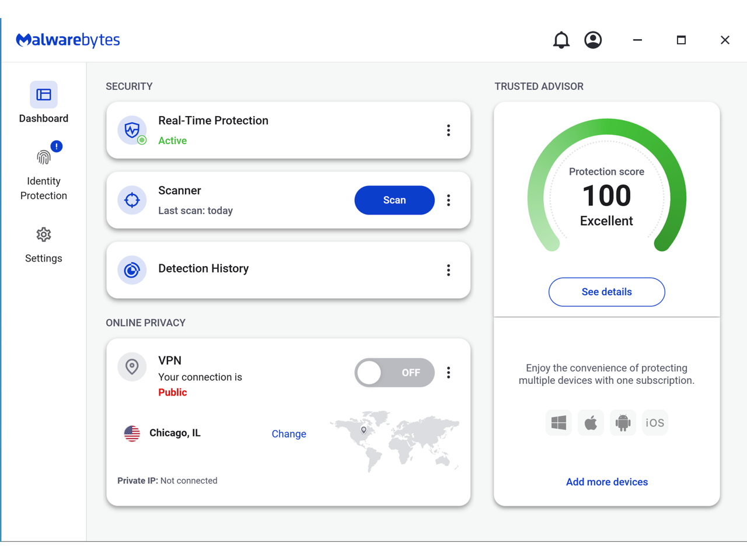Select the Windows platform icon
Viewport: 747px width, 560px height.
click(x=558, y=423)
